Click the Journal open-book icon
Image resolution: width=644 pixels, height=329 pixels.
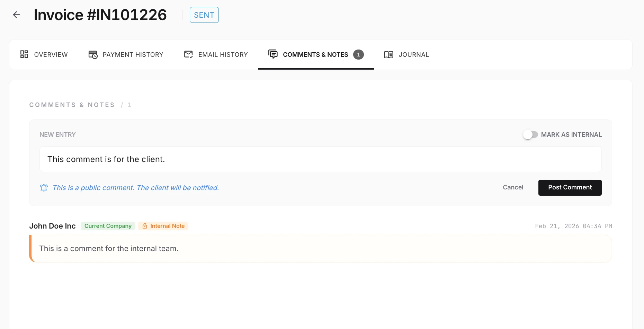(x=388, y=54)
